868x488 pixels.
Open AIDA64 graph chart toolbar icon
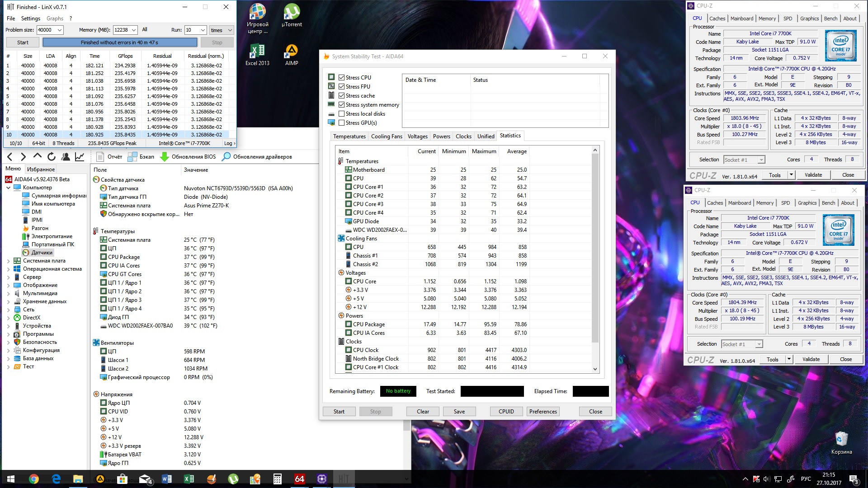click(80, 157)
